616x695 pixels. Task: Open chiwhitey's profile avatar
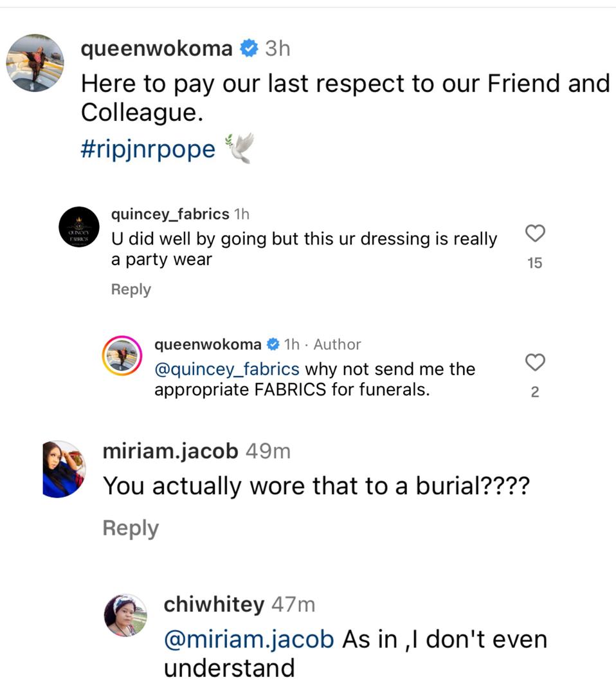pyautogui.click(x=126, y=615)
